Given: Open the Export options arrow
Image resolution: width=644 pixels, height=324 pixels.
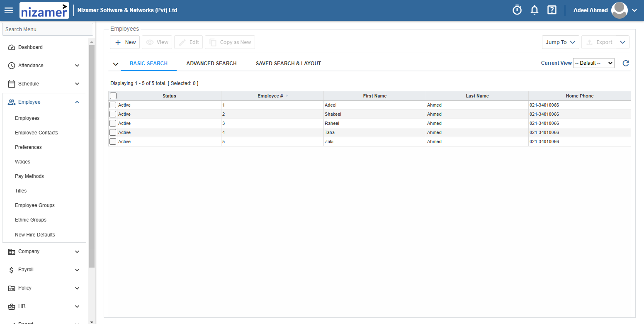Looking at the screenshot, I should point(623,42).
